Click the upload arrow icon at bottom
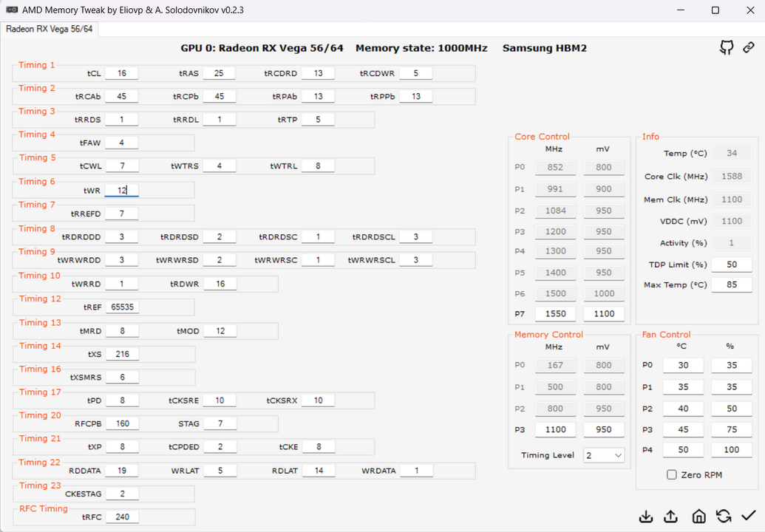Viewport: 765px width, 532px height. pos(671,516)
